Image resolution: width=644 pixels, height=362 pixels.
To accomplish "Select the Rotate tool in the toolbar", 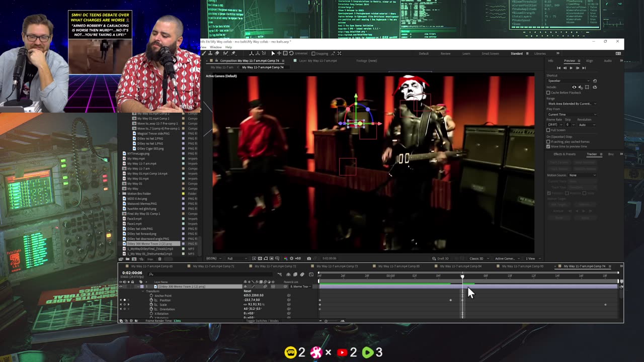I will click(x=291, y=53).
